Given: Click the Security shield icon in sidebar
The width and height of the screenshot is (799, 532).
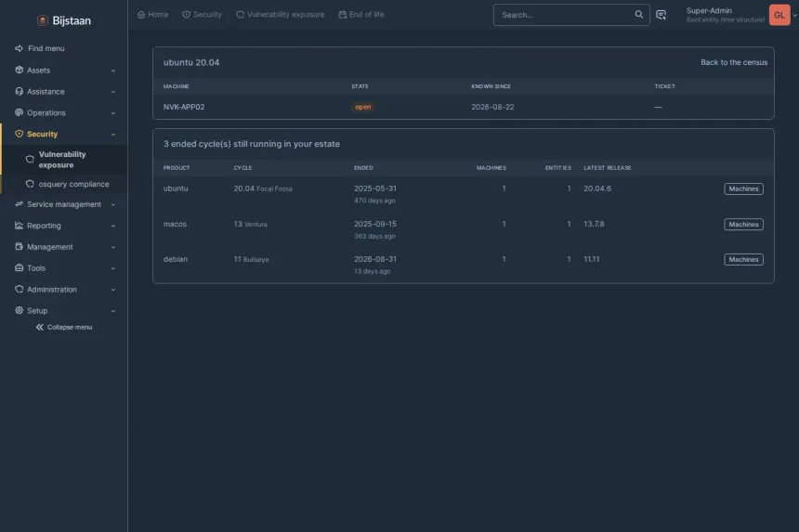Looking at the screenshot, I should coord(19,134).
